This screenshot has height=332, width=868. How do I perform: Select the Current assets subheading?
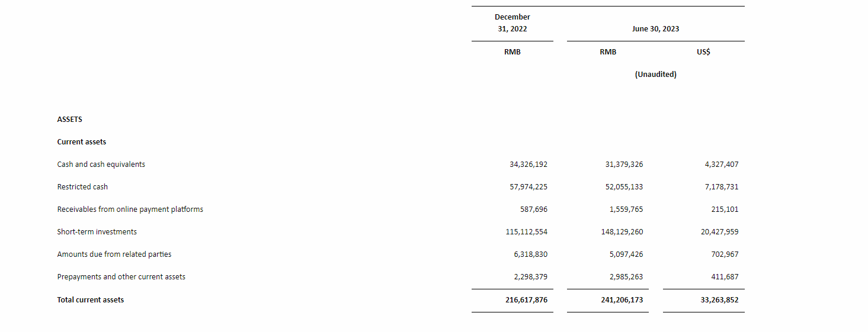(x=81, y=142)
